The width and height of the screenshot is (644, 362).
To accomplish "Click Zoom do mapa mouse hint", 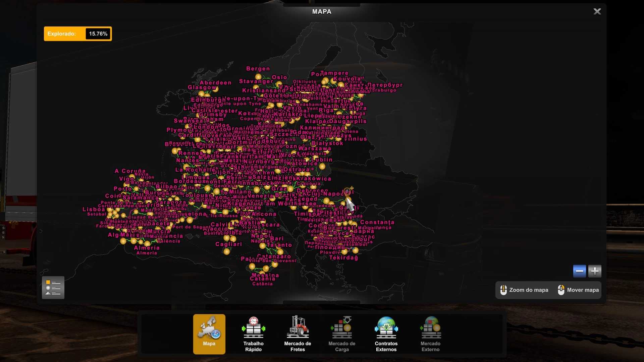I will click(x=524, y=290).
